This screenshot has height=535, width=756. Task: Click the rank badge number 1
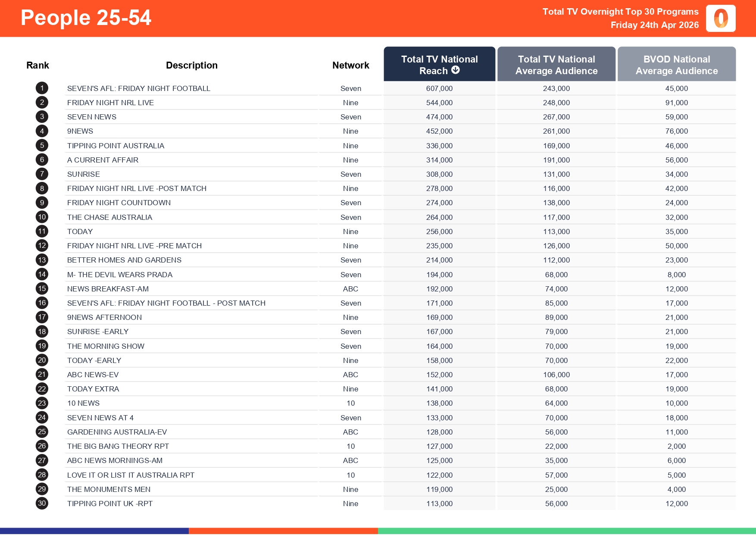point(42,88)
